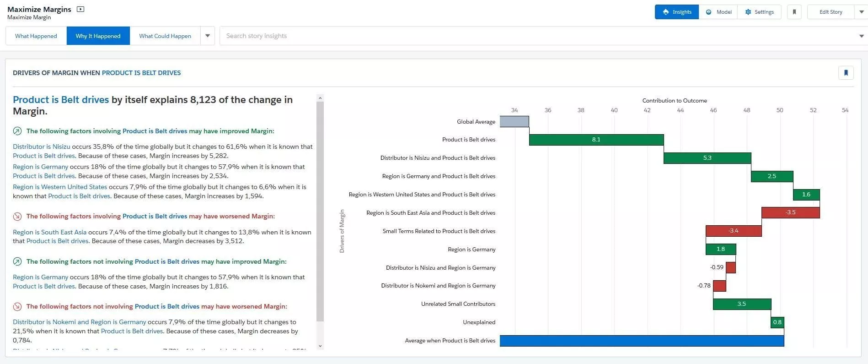Switch to the What Could Happen tab
Viewport: 868px width, 364px height.
tap(165, 36)
